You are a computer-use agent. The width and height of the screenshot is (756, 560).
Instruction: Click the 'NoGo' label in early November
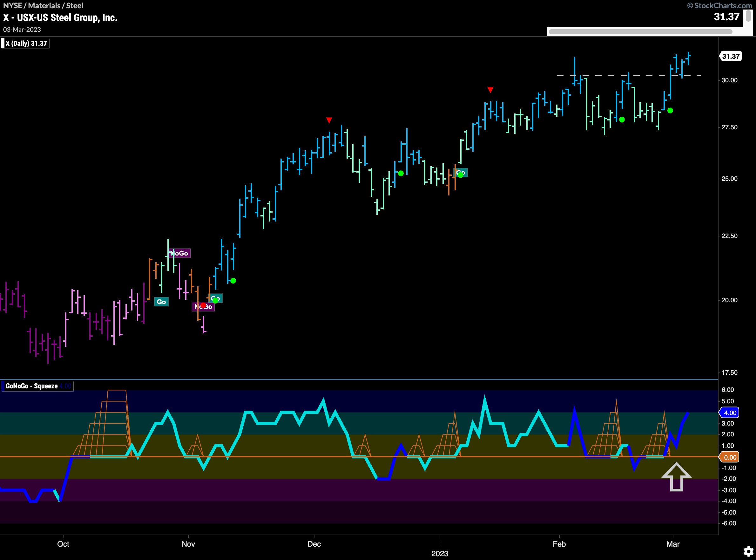[203, 307]
